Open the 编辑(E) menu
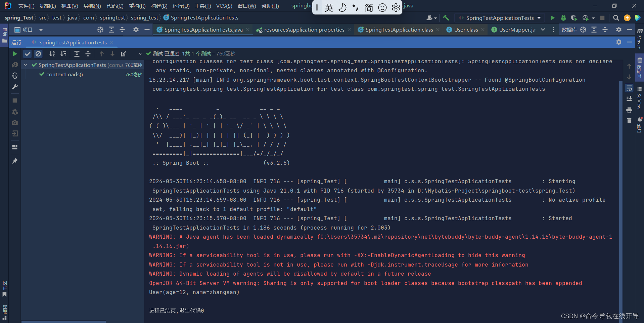The width and height of the screenshot is (644, 323). point(48,6)
